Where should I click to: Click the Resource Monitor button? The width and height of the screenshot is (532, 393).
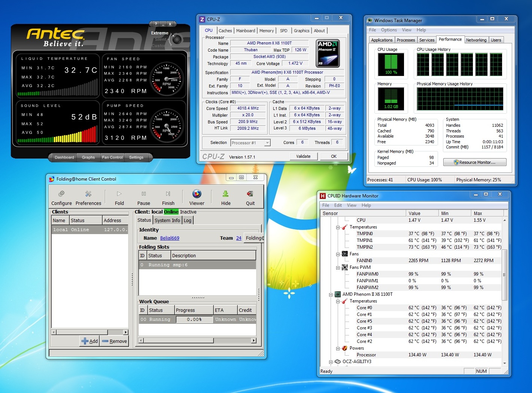point(474,162)
